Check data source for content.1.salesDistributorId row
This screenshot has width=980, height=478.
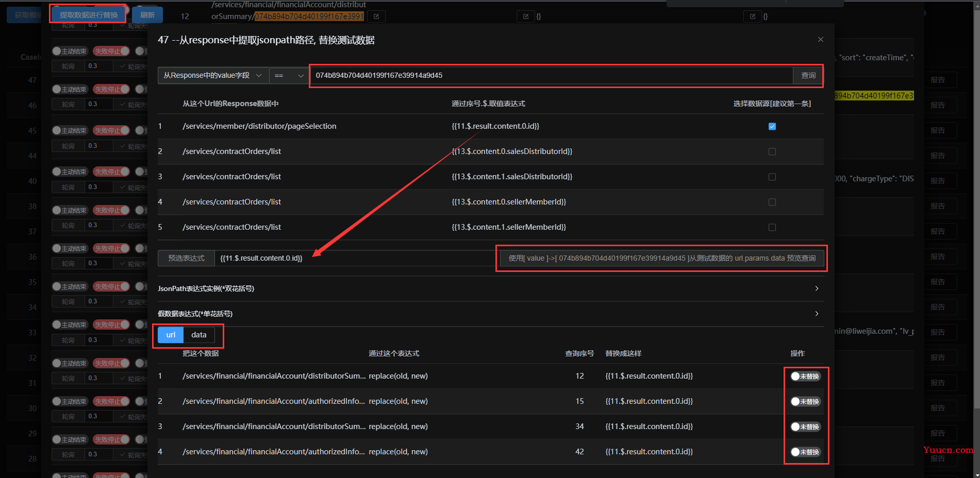[772, 177]
